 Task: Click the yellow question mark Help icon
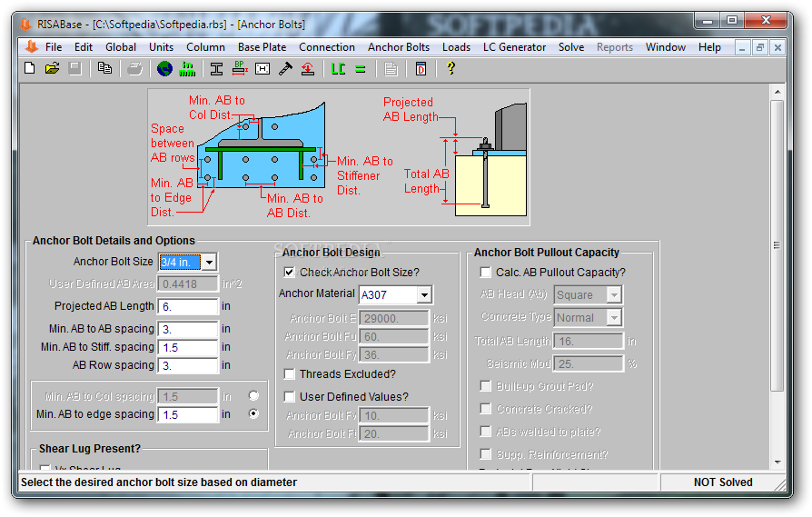451,68
